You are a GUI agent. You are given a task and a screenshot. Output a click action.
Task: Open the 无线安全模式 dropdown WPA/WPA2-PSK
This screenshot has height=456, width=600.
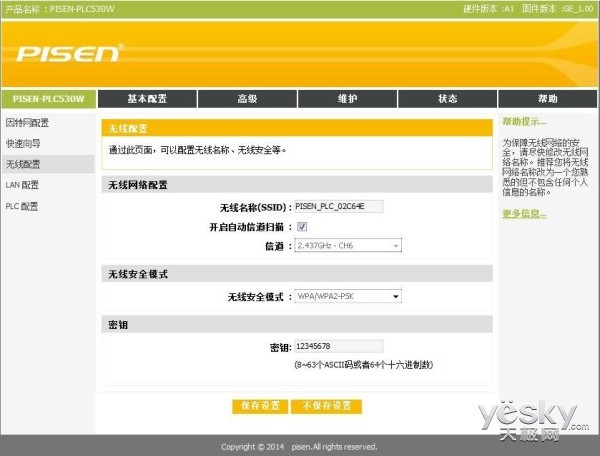click(x=348, y=296)
